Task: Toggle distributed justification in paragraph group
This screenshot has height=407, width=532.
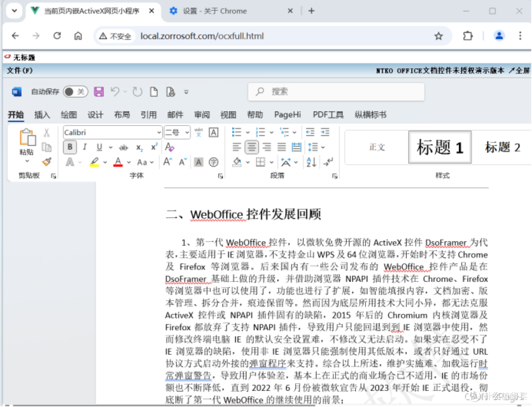Action: tap(296, 147)
